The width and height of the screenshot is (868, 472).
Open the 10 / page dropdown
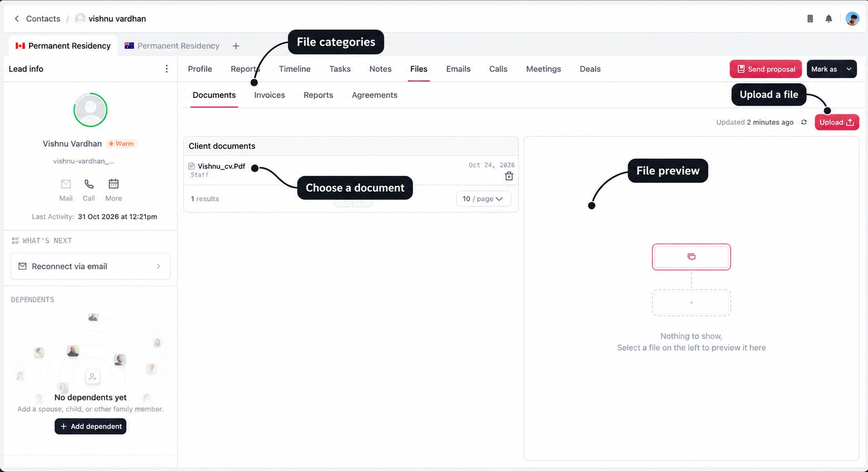[x=483, y=199]
